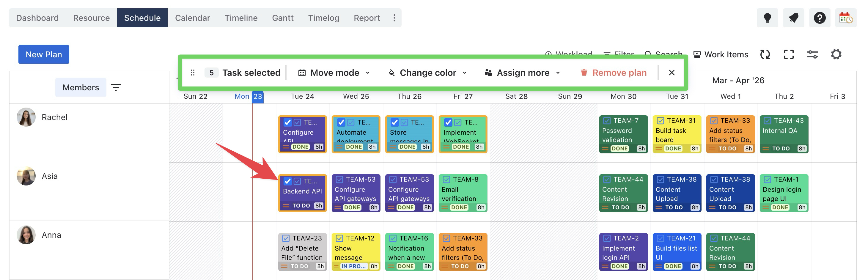868x280 pixels.
Task: Open the Timelog tab
Action: pos(323,18)
